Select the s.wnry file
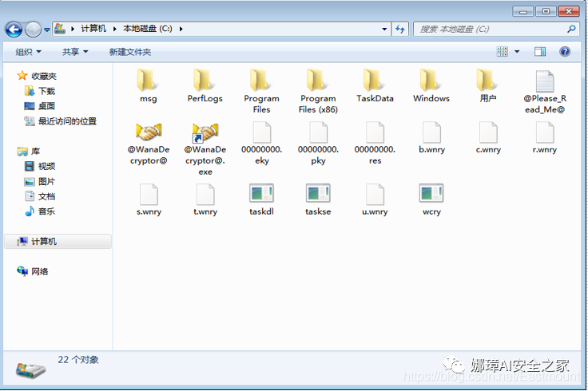The height and width of the screenshot is (391, 588). click(x=149, y=200)
